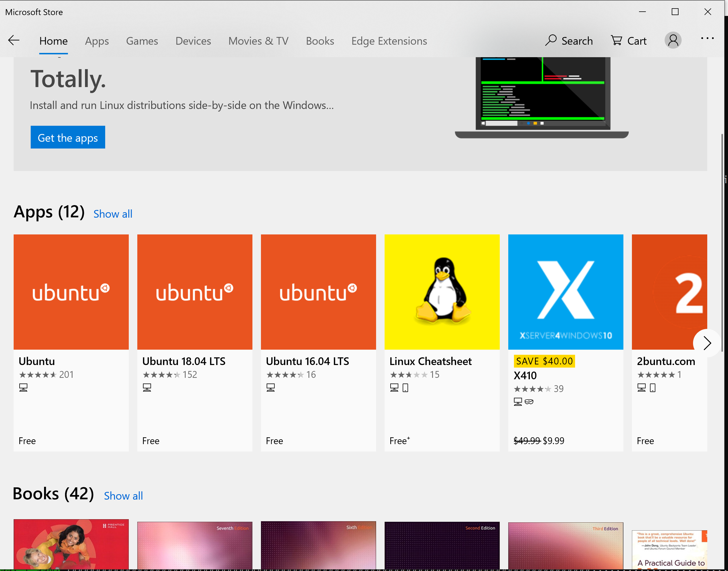Open the X410 XServer4Windows10 tile

[565, 292]
